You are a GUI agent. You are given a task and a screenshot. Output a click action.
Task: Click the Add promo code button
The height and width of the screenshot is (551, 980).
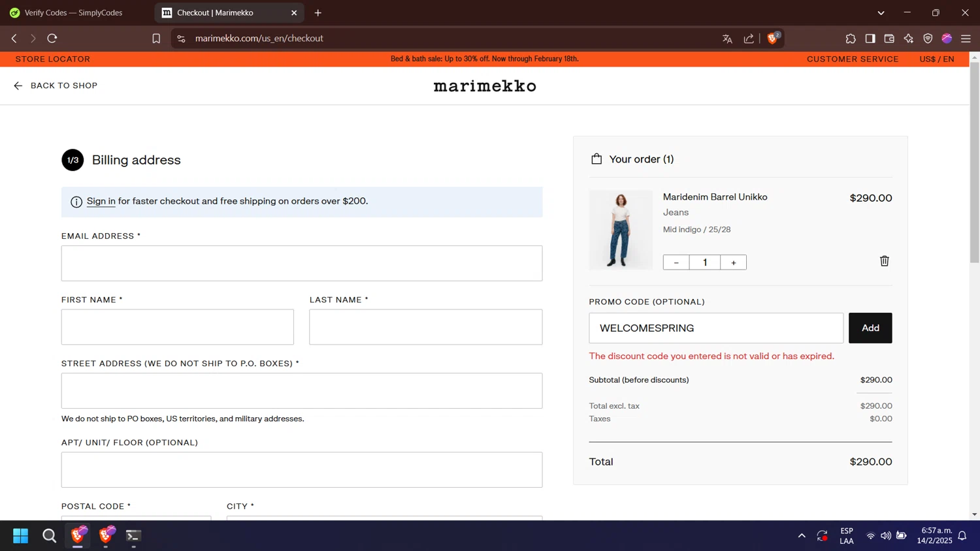[x=870, y=328]
